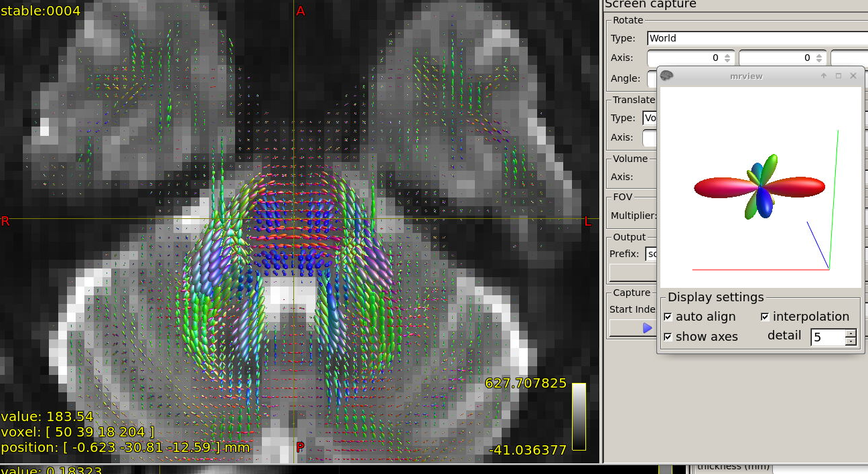Click the output folder button below Prefix
The height and width of the screenshot is (474, 868).
[633, 272]
